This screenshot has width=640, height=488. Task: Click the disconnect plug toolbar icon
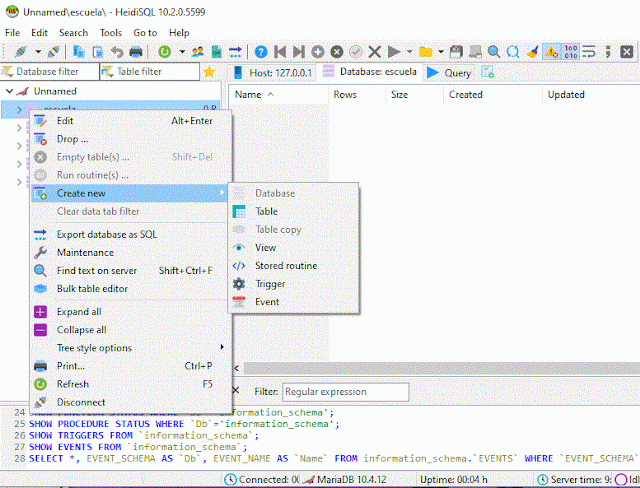point(53,52)
